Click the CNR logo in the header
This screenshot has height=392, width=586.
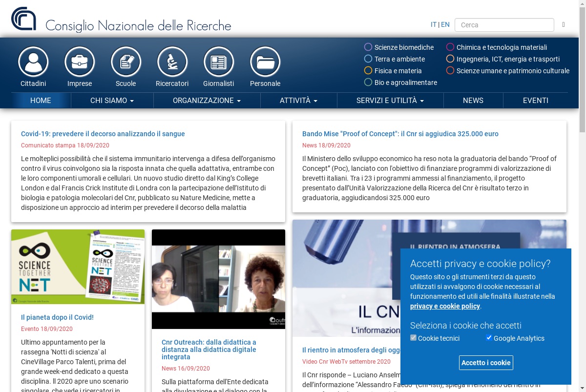coord(23,19)
